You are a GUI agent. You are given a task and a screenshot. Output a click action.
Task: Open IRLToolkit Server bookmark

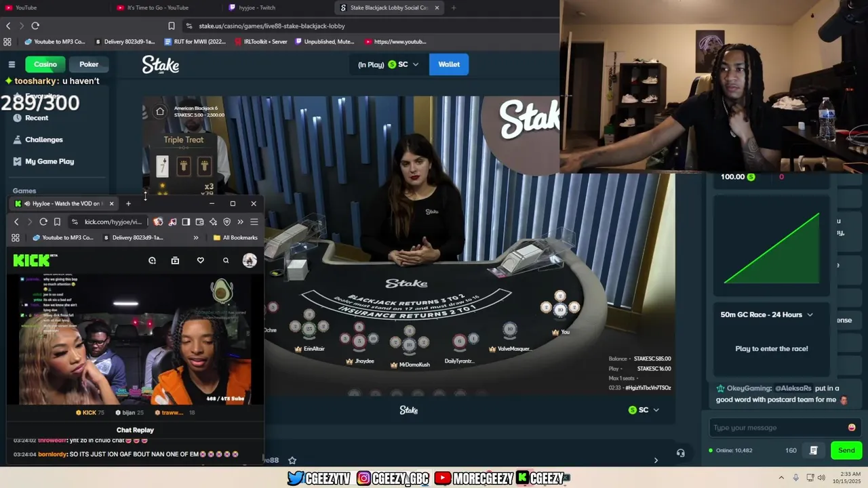260,41
